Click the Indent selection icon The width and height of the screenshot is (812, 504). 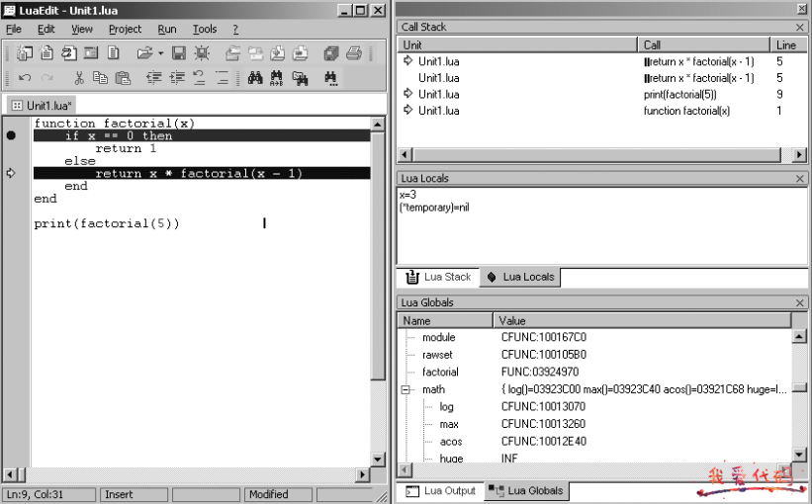point(177,78)
